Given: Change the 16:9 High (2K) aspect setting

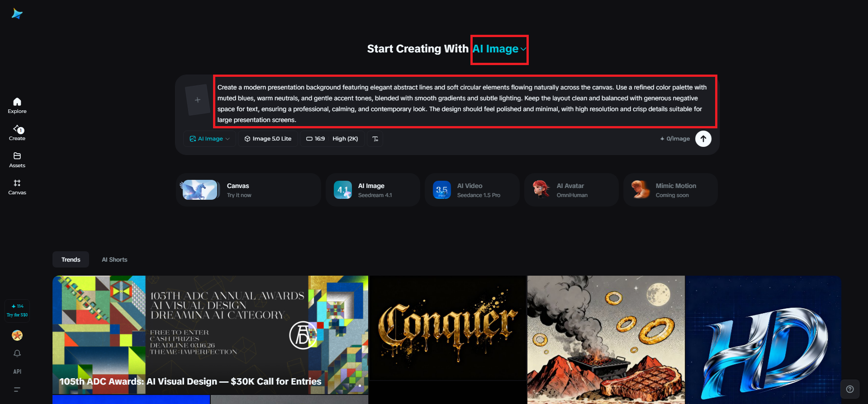Looking at the screenshot, I should pyautogui.click(x=332, y=139).
